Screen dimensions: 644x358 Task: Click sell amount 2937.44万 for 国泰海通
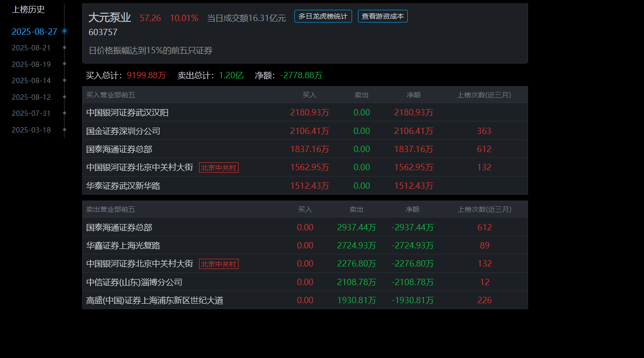pos(356,227)
